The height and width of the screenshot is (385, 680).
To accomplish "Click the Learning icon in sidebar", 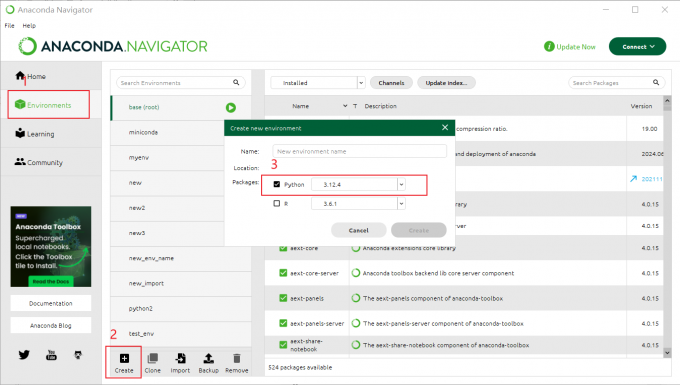I will (20, 133).
